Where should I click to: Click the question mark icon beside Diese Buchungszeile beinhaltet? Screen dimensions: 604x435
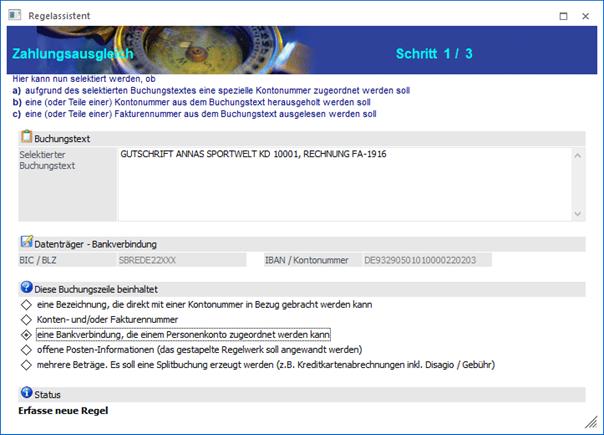pyautogui.click(x=26, y=288)
